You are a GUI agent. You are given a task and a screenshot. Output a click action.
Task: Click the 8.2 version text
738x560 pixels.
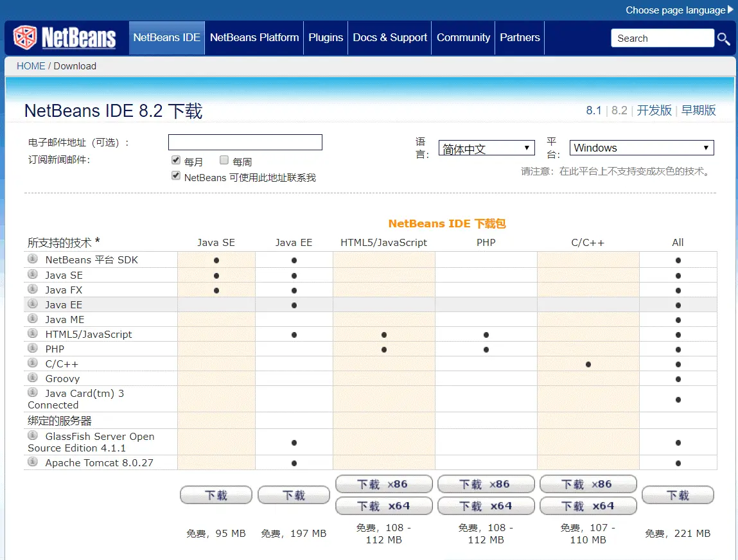(x=619, y=110)
